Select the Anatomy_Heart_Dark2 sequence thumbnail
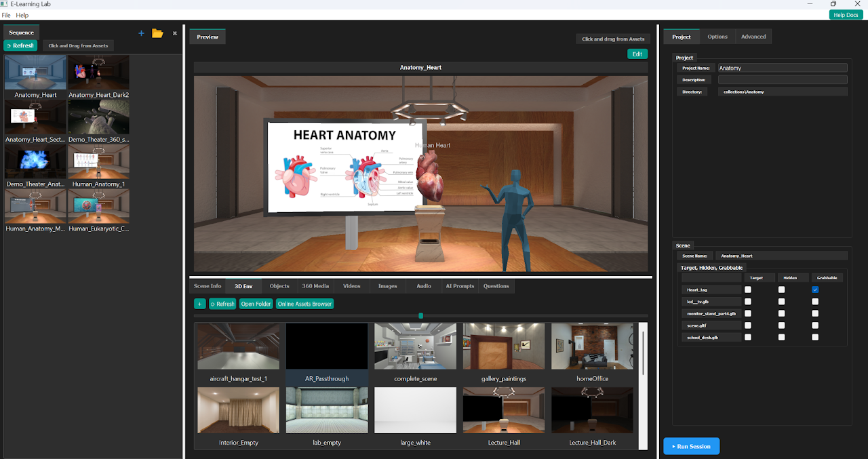This screenshot has width=868, height=459. point(98,73)
